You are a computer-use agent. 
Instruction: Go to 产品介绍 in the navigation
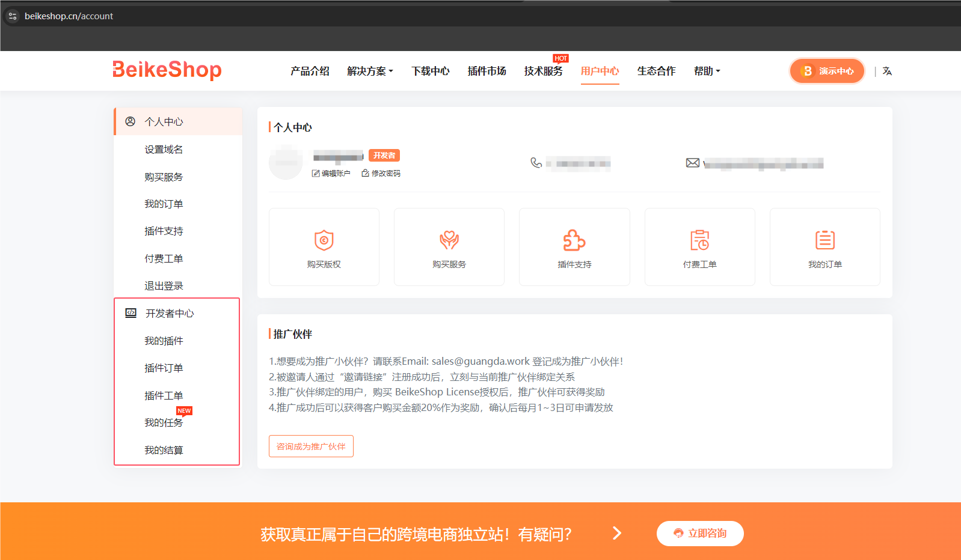click(x=310, y=71)
